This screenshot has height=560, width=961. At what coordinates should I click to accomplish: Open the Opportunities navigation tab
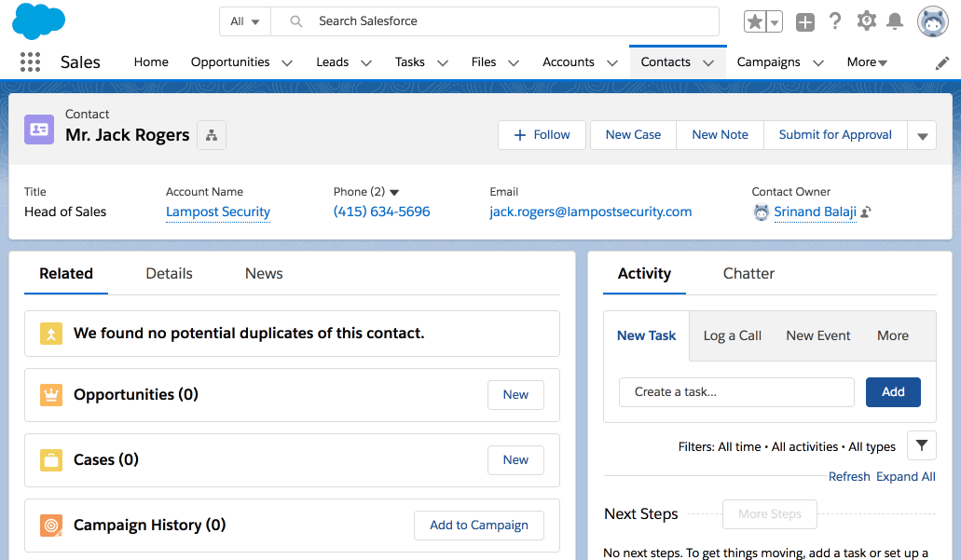pos(230,61)
